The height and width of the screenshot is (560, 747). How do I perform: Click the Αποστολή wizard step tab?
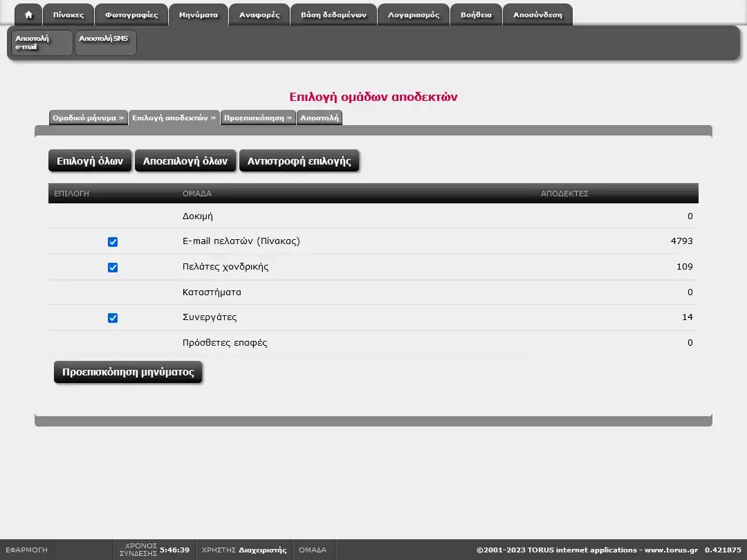320,118
